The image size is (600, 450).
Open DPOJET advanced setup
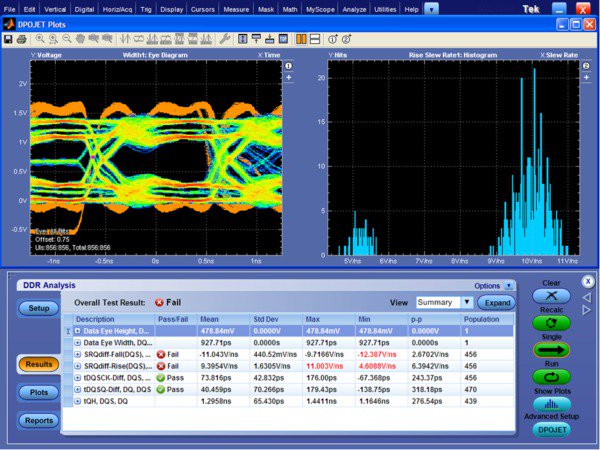(551, 430)
